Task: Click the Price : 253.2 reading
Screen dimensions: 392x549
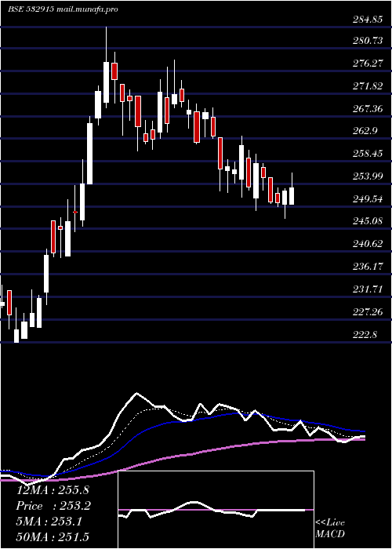Action: 53,506
